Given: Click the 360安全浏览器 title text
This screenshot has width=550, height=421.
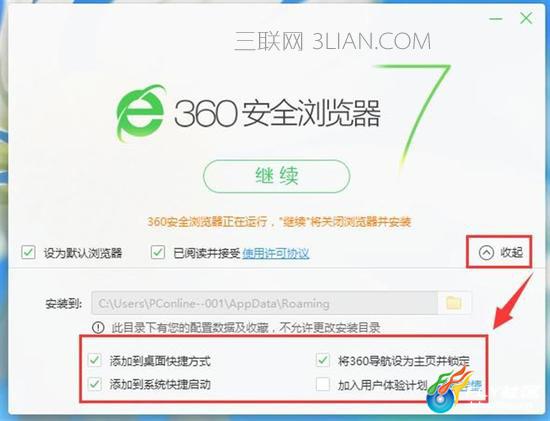Looking at the screenshot, I should tap(277, 113).
